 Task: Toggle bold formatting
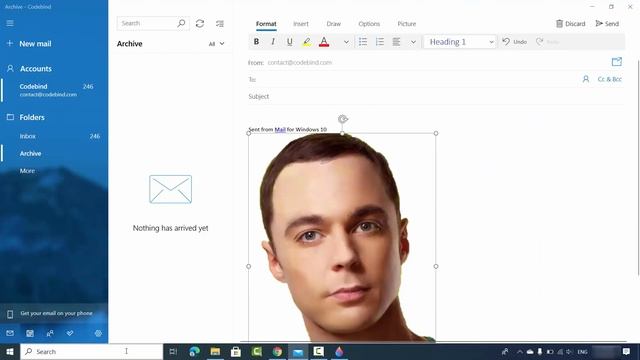coord(256,42)
